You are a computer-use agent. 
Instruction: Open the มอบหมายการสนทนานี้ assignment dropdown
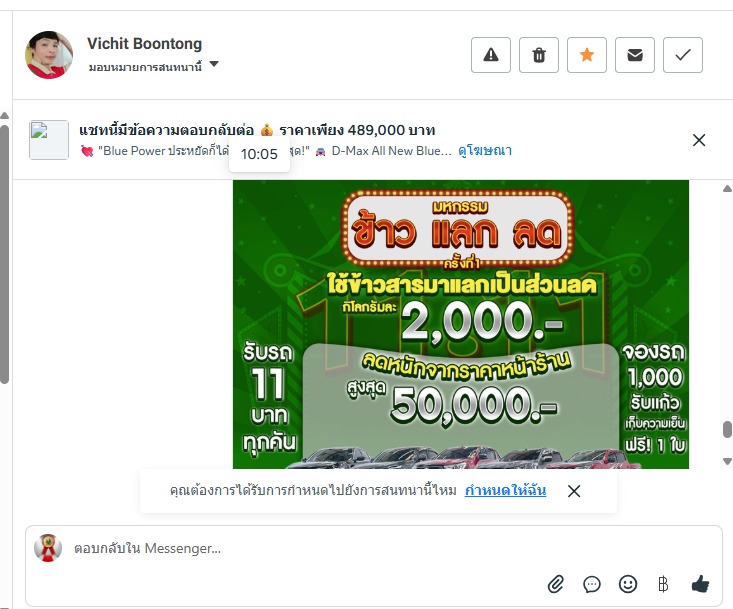click(x=153, y=66)
